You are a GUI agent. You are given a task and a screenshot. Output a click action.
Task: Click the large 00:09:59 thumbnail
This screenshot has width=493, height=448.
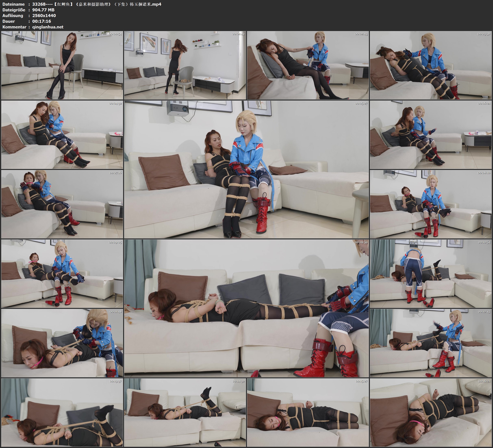pyautogui.click(x=246, y=308)
